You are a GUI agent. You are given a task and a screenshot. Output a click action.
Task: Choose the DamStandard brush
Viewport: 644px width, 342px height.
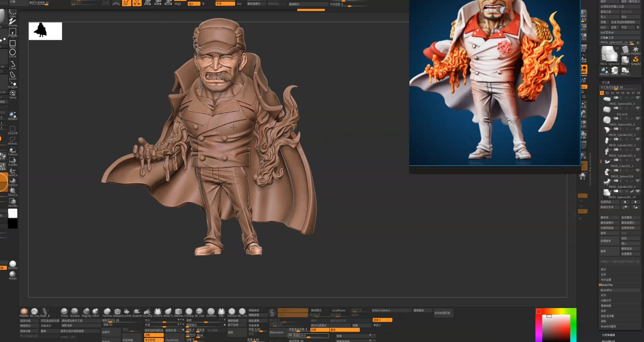coord(211,312)
